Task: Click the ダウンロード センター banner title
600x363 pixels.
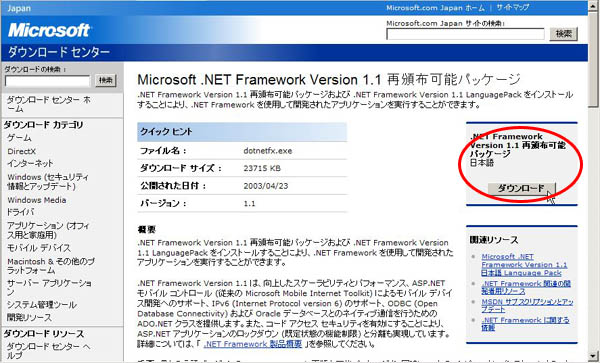Action: point(59,52)
